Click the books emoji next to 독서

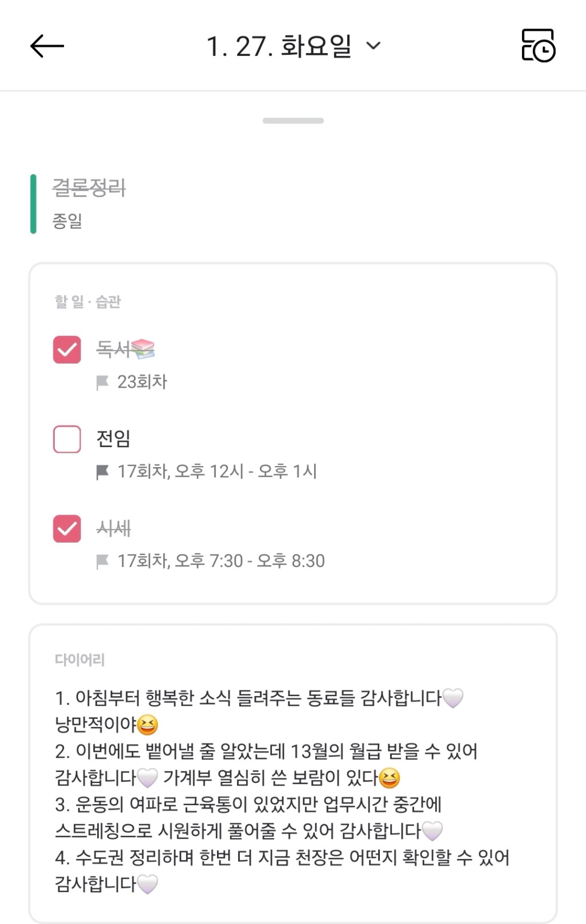(143, 348)
